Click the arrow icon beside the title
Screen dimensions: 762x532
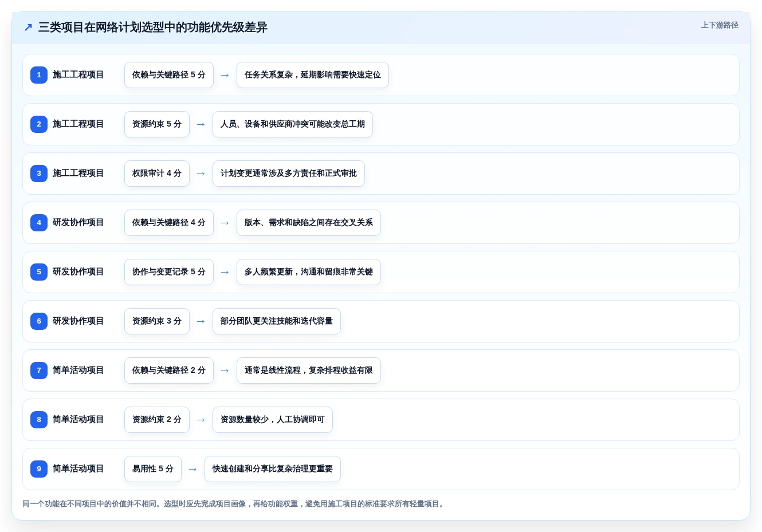pos(28,27)
